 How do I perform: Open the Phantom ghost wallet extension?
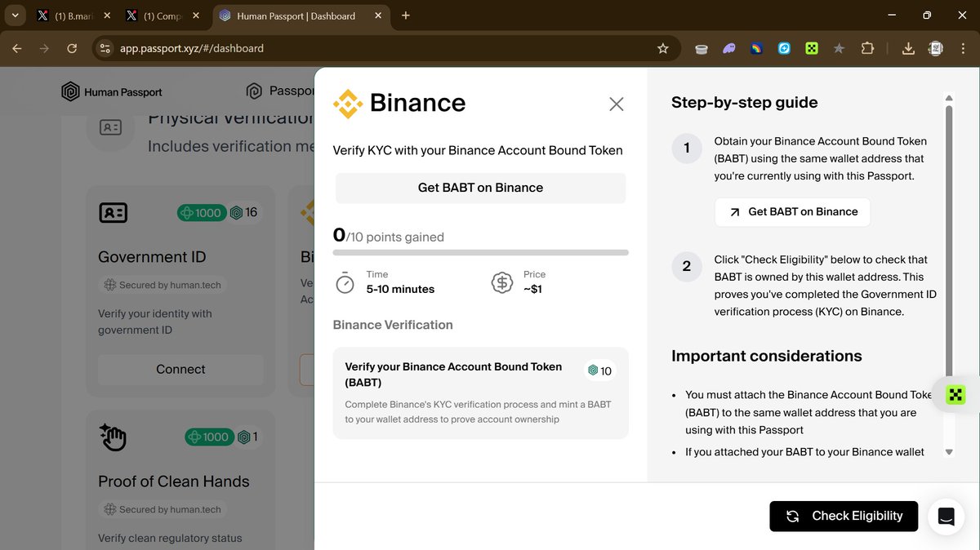(729, 49)
